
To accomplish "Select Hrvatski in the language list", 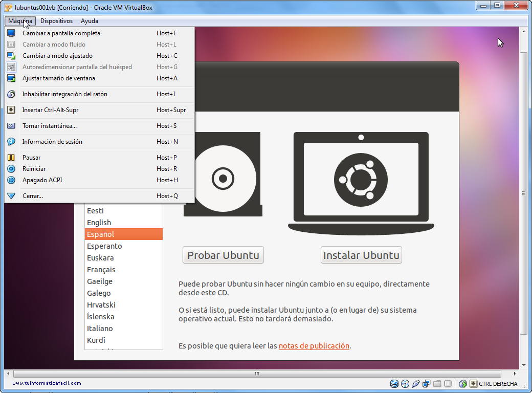I will click(x=123, y=305).
